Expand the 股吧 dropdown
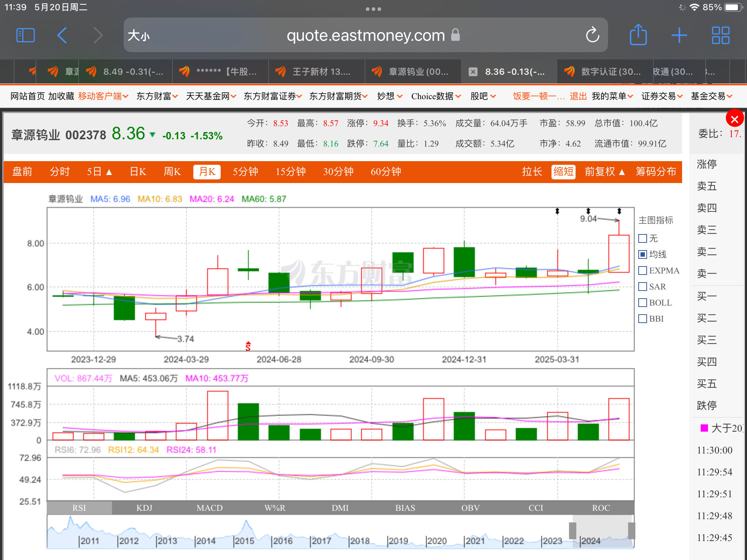747x560 pixels. (x=483, y=96)
